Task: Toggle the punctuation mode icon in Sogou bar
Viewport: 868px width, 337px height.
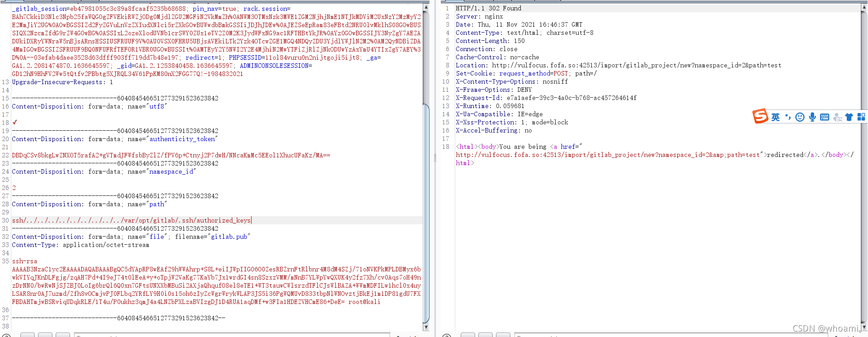Action: (x=788, y=117)
